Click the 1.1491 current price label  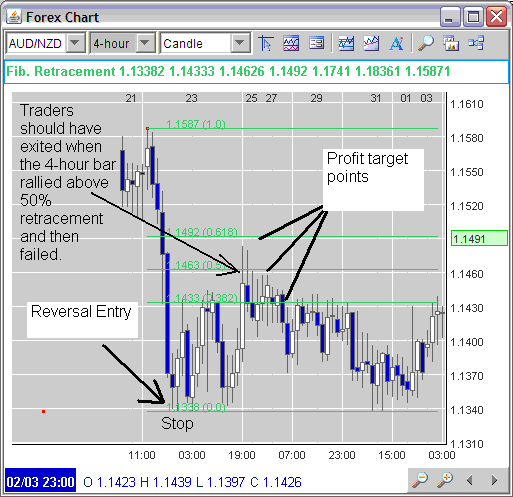tap(479, 239)
